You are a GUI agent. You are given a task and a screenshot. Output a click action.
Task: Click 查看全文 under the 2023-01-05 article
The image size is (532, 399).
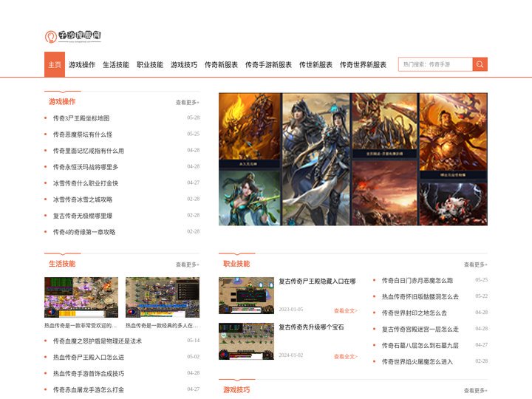click(346, 310)
